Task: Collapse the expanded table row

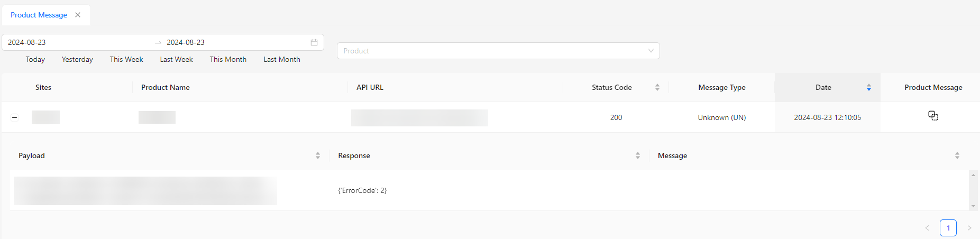Action: point(15,117)
